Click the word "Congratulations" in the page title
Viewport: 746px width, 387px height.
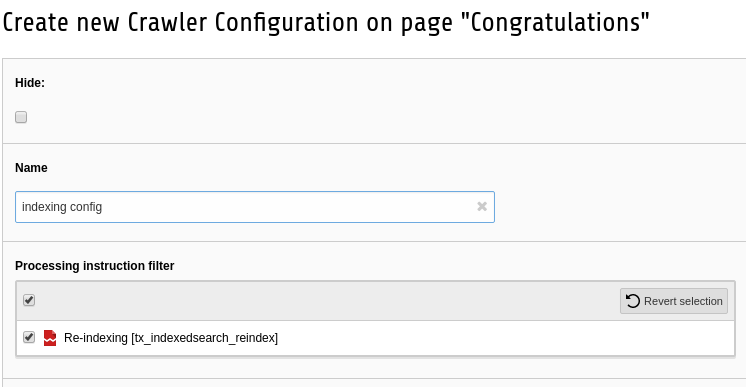[x=556, y=22]
